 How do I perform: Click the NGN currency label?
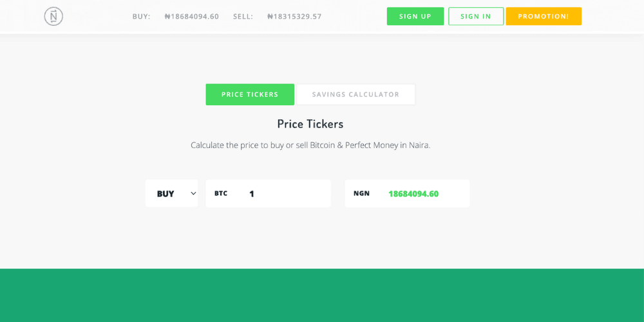(361, 193)
